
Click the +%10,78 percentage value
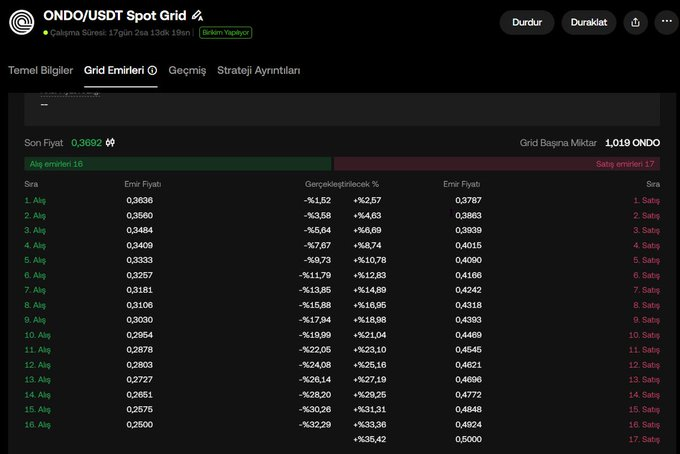[x=370, y=260]
